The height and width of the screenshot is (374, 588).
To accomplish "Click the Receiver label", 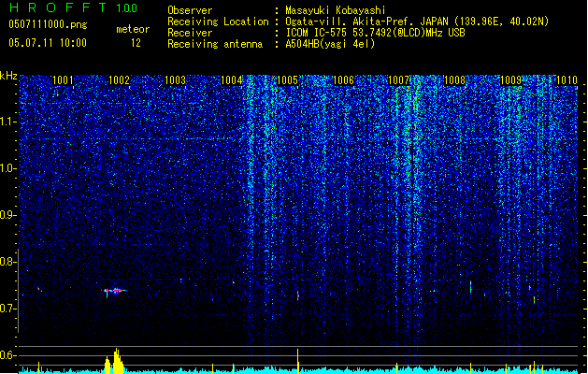I will pyautogui.click(x=190, y=33).
